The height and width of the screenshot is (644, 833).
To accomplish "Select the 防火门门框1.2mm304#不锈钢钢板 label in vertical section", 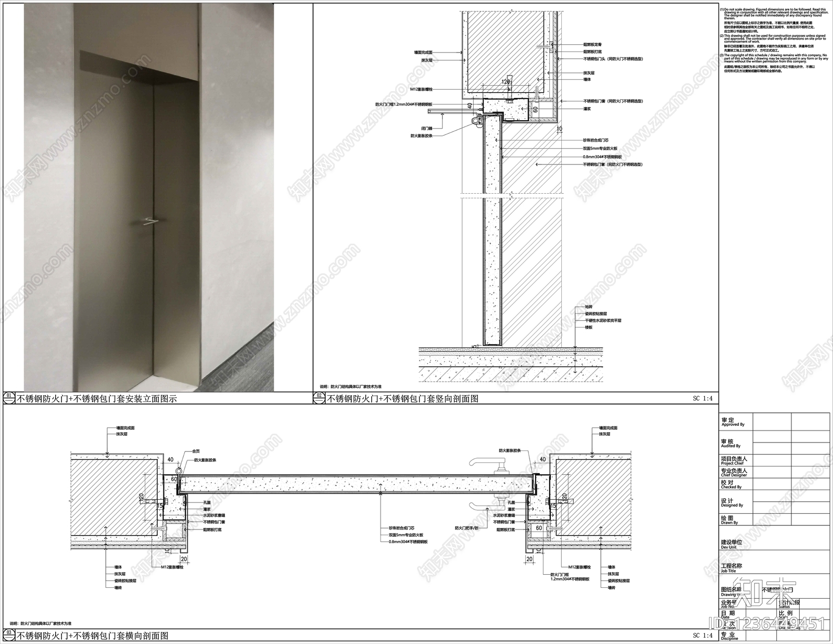I will click(404, 104).
